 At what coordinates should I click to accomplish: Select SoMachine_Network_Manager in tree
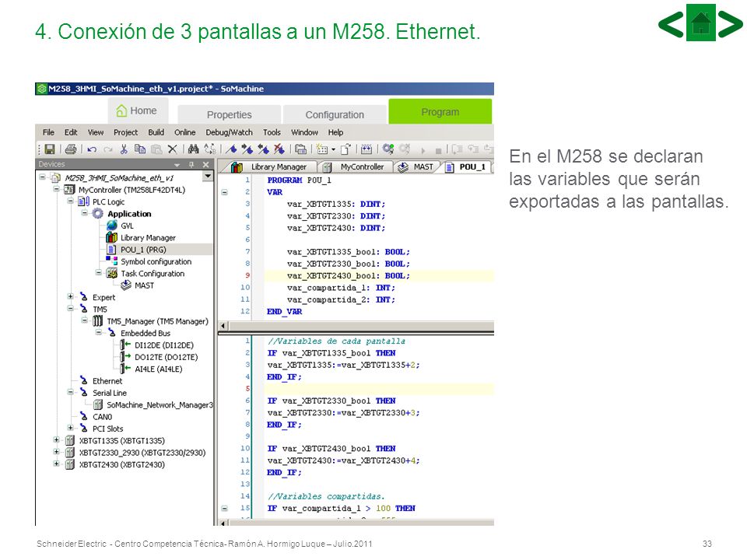pos(159,404)
